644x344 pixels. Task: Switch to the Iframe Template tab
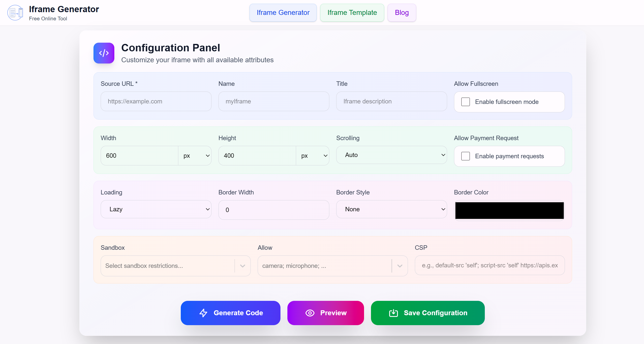click(352, 12)
